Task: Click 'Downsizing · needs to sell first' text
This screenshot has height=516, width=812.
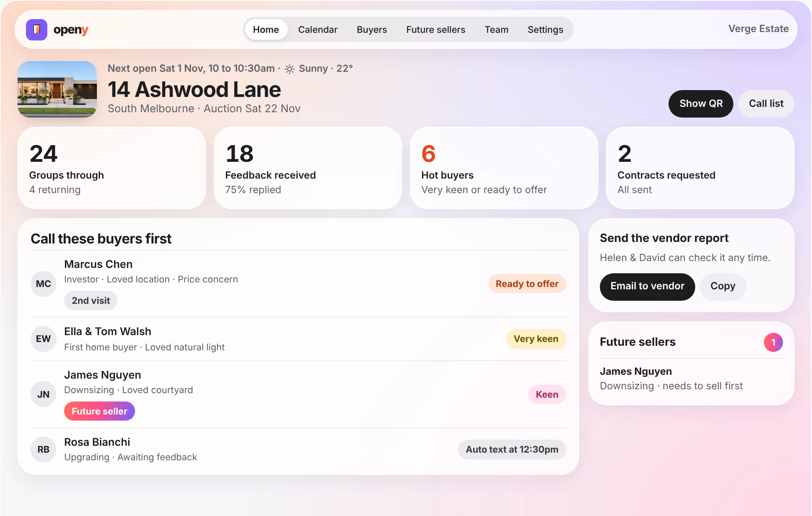Action: [671, 386]
